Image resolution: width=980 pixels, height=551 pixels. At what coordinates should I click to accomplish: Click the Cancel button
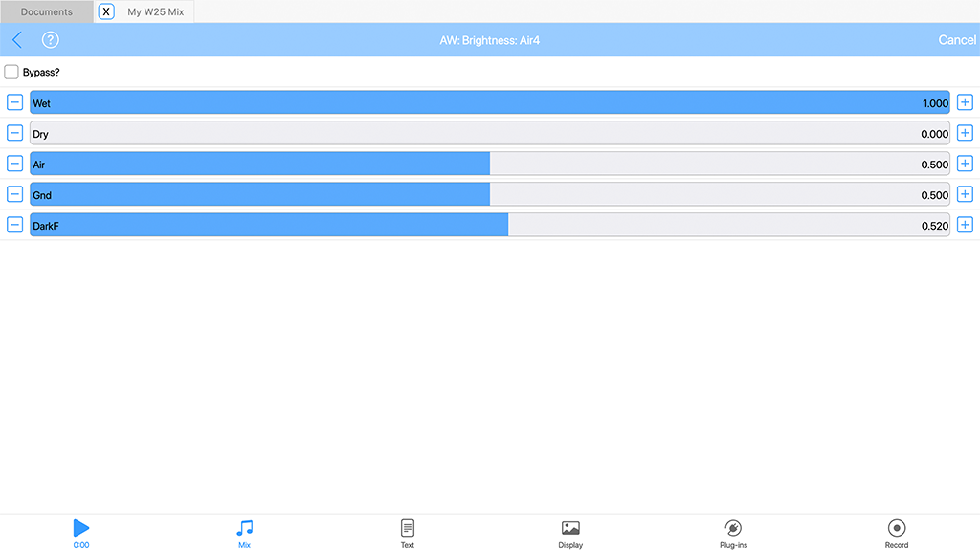pos(956,40)
